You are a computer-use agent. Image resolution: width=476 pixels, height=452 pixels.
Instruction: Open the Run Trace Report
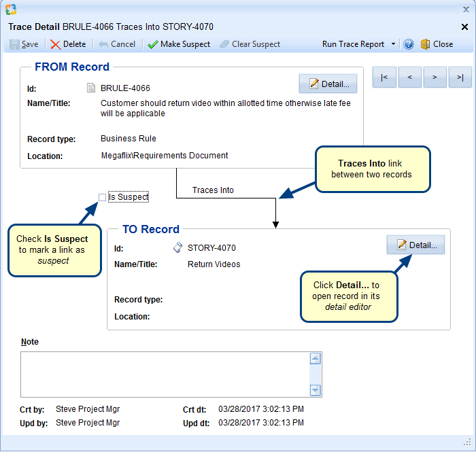(353, 44)
